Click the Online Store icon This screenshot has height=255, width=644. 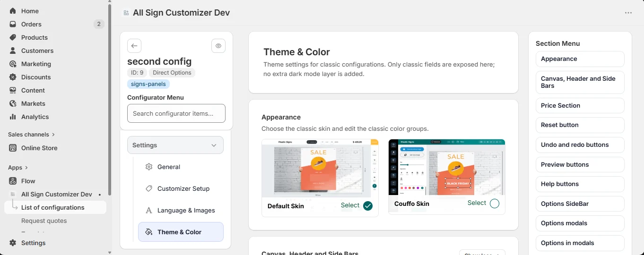pos(13,148)
